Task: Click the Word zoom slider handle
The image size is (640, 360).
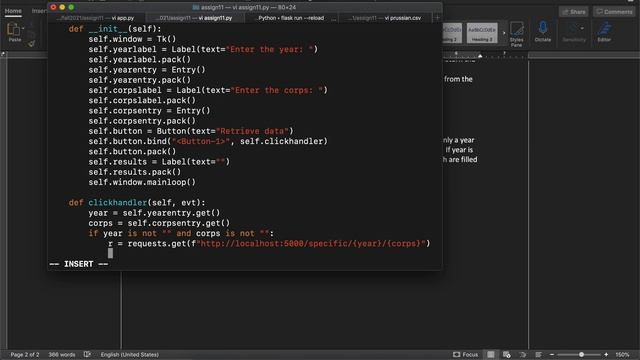Action: click(x=581, y=355)
